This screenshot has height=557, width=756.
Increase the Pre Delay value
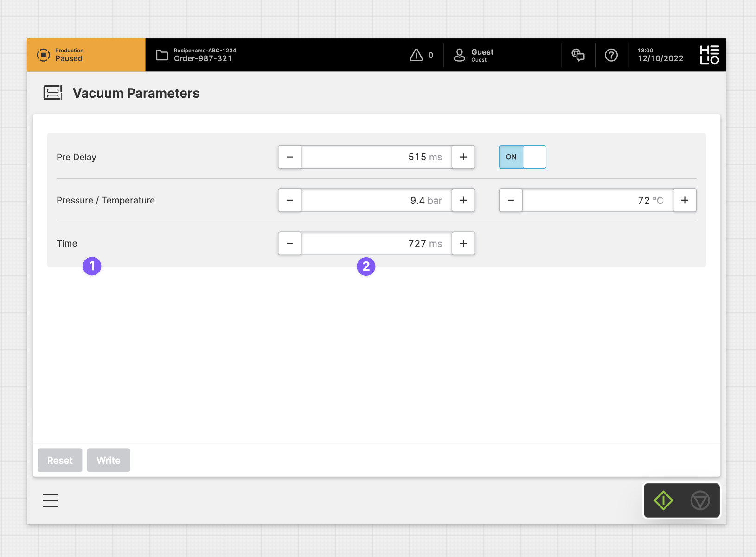click(x=463, y=157)
